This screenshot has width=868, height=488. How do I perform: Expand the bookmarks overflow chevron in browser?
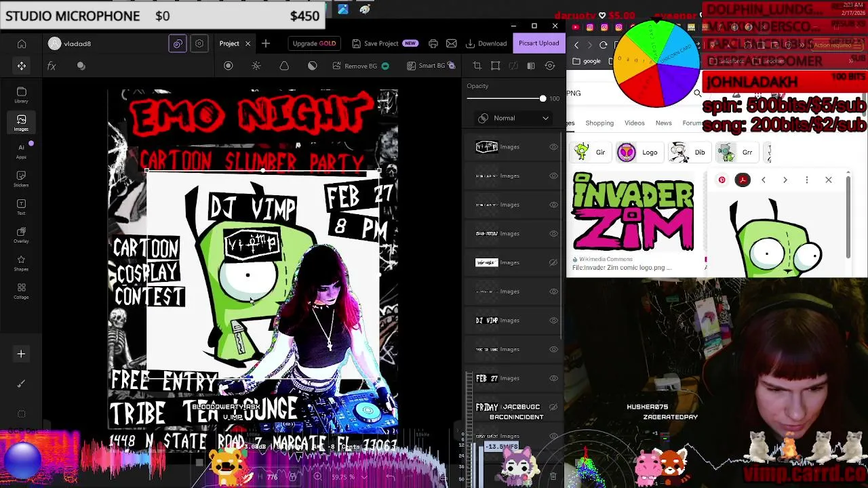click(851, 61)
